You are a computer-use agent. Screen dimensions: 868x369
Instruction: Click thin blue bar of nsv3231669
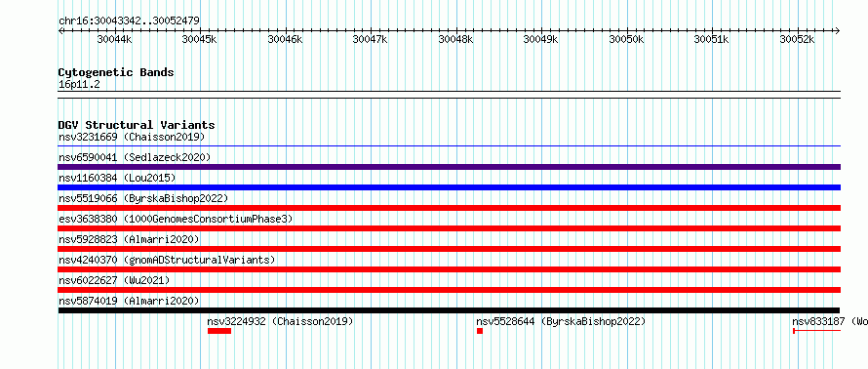[450, 146]
